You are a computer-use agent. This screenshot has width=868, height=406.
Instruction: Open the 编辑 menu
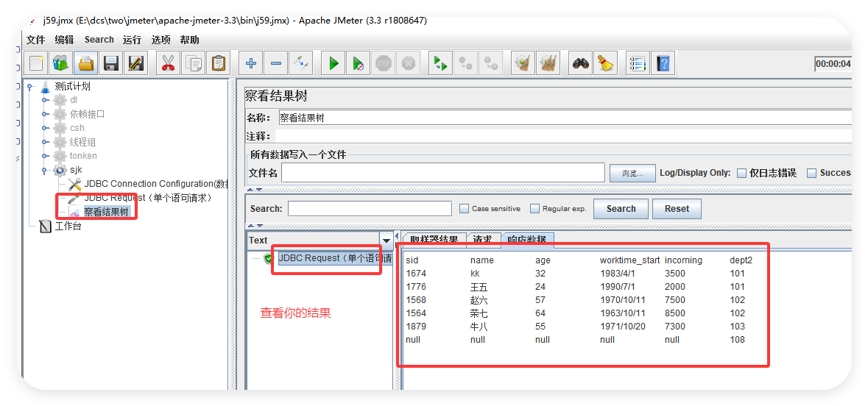64,40
